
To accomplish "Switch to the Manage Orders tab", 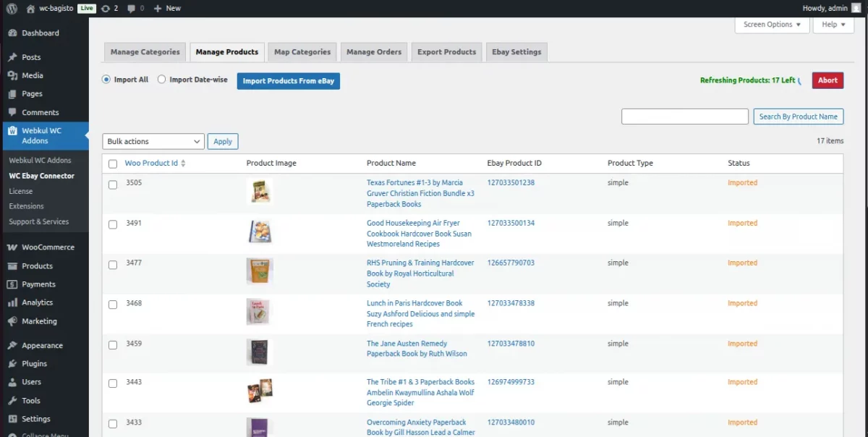I will click(x=374, y=52).
